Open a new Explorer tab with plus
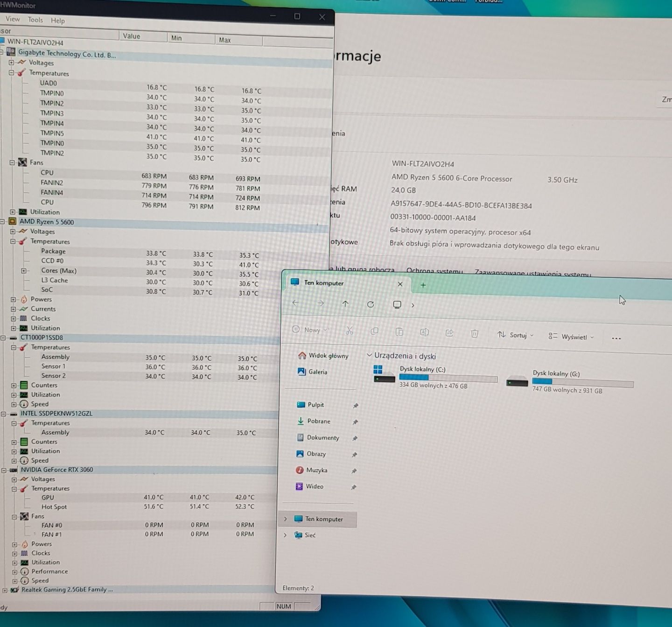The image size is (672, 627). (423, 285)
